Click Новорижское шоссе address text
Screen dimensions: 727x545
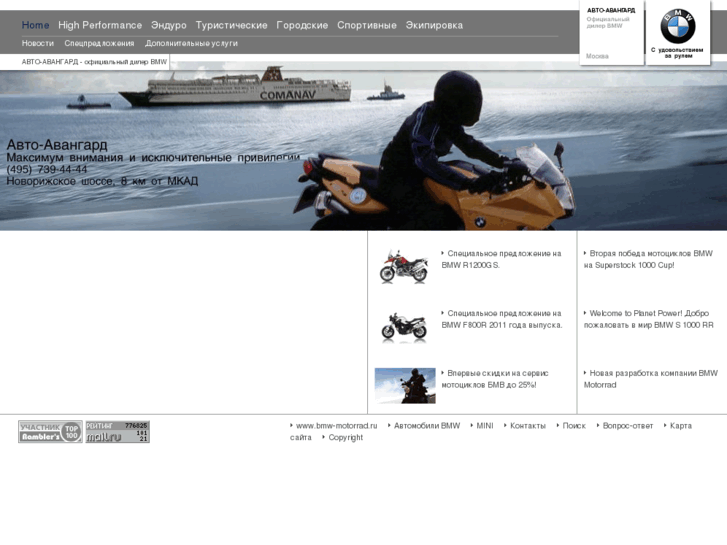point(102,181)
